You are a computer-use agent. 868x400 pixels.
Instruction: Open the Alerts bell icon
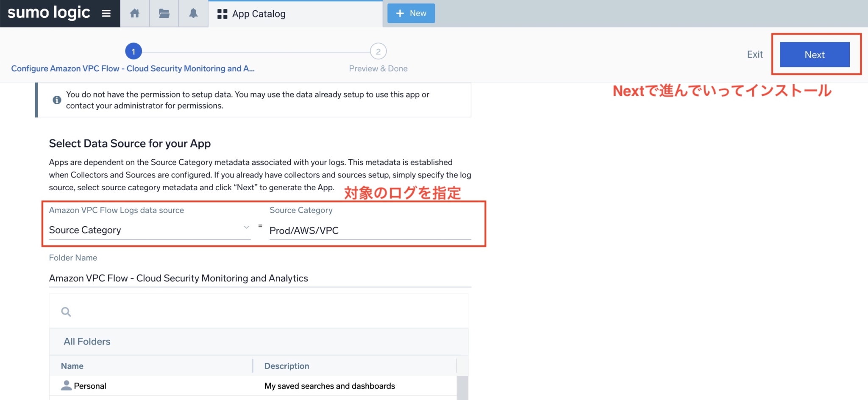(193, 14)
